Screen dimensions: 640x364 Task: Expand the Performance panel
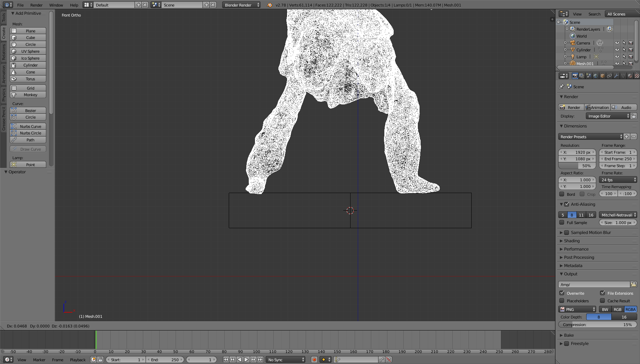pyautogui.click(x=576, y=249)
